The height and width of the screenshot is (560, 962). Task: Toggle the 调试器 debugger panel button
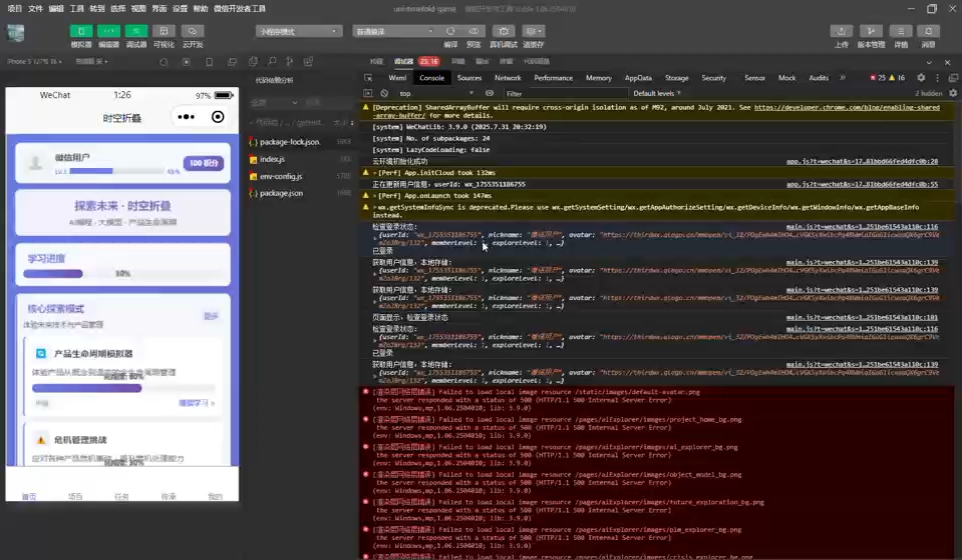coord(136,31)
